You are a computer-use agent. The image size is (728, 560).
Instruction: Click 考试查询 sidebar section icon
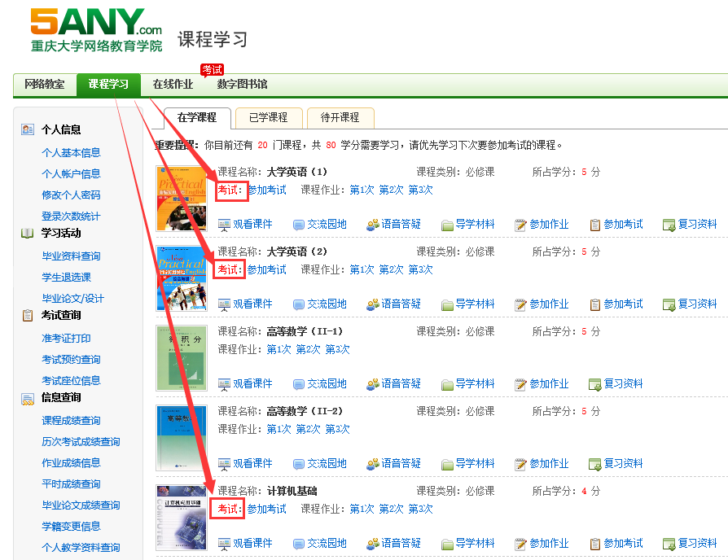point(28,316)
